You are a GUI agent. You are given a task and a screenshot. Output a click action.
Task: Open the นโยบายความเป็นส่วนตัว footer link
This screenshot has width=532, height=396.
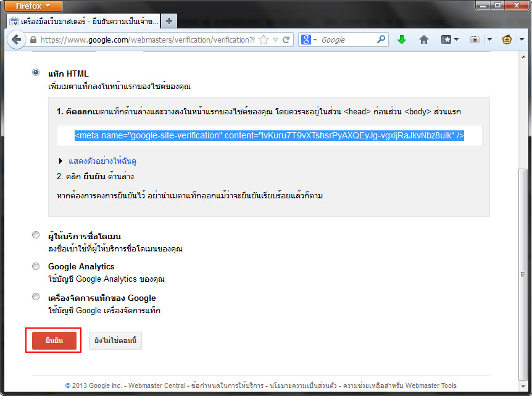(303, 385)
